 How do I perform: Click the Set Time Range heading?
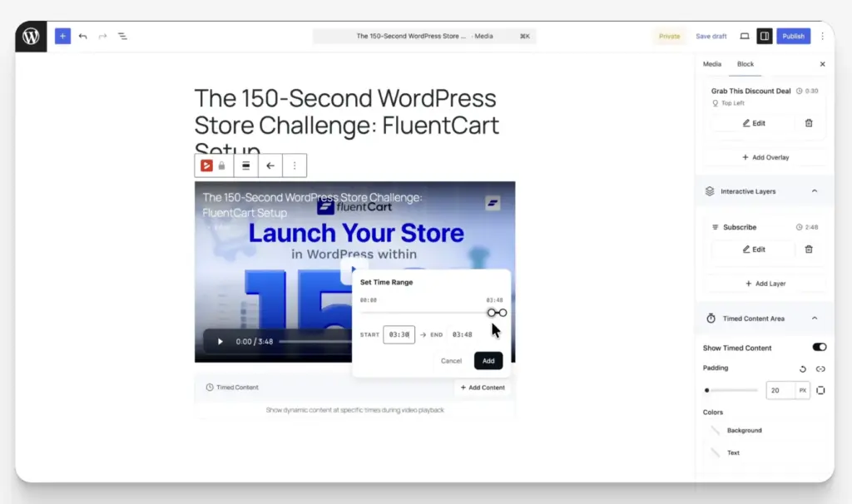(386, 283)
